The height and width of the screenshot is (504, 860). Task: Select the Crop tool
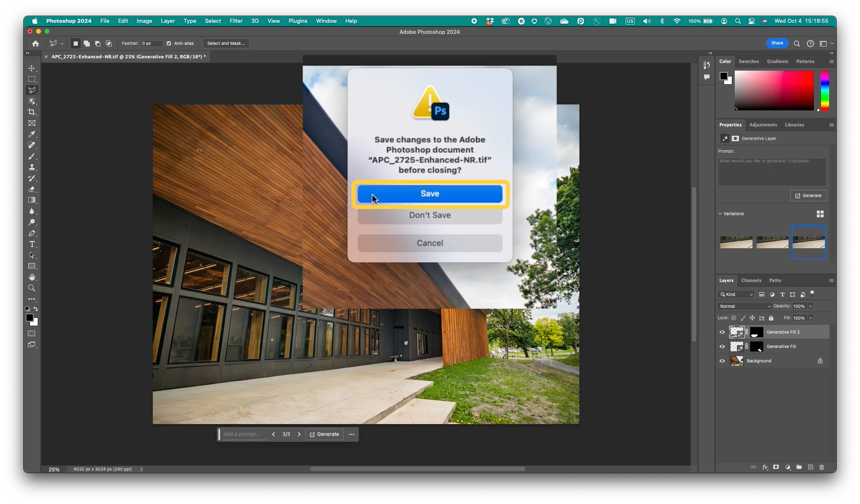32,112
